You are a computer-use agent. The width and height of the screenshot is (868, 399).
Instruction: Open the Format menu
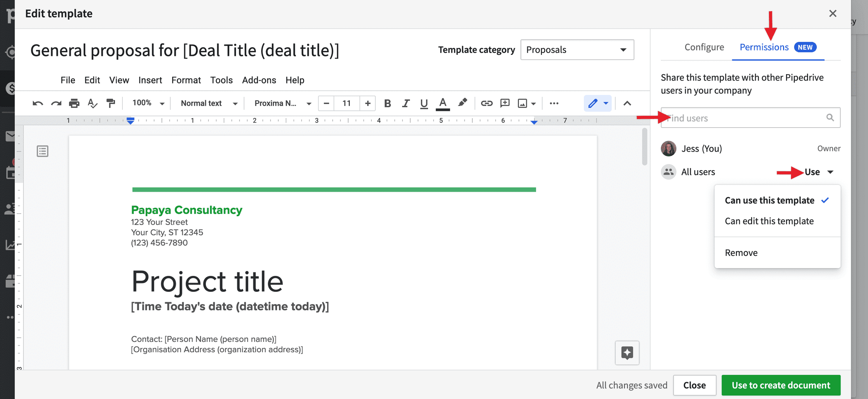186,80
